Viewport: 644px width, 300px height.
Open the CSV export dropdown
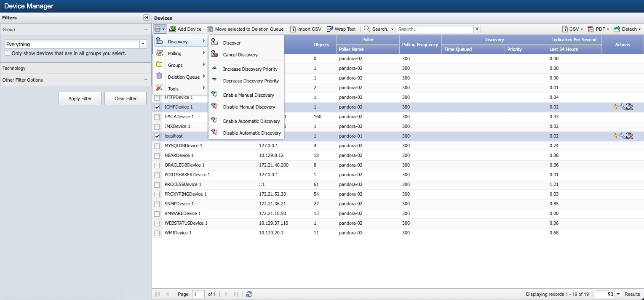(573, 29)
